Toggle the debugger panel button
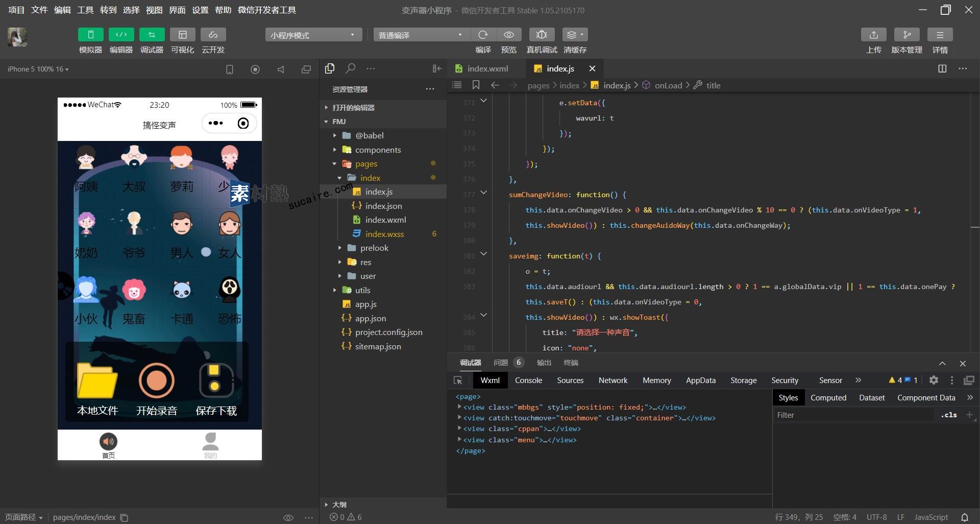Image resolution: width=980 pixels, height=524 pixels. coord(152,35)
